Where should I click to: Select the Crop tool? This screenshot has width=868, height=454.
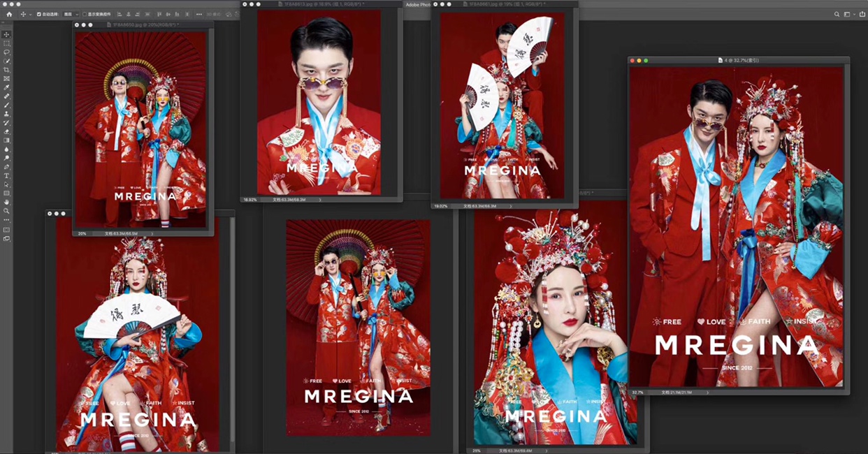[x=6, y=70]
